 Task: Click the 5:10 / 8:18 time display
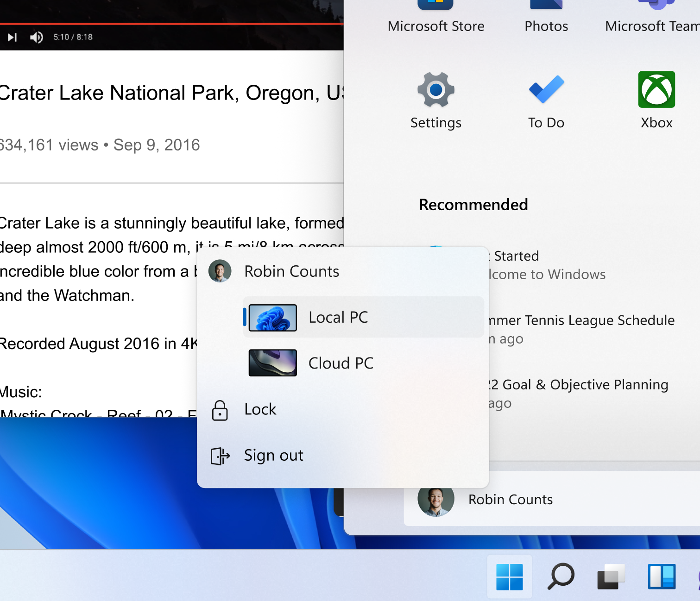(x=73, y=37)
